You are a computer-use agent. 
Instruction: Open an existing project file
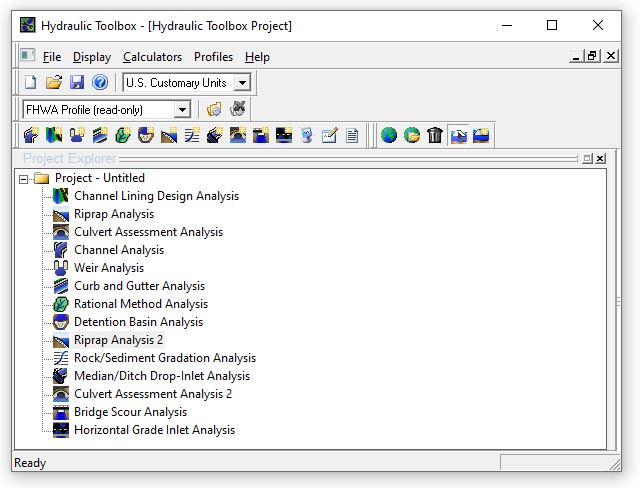tap(54, 82)
